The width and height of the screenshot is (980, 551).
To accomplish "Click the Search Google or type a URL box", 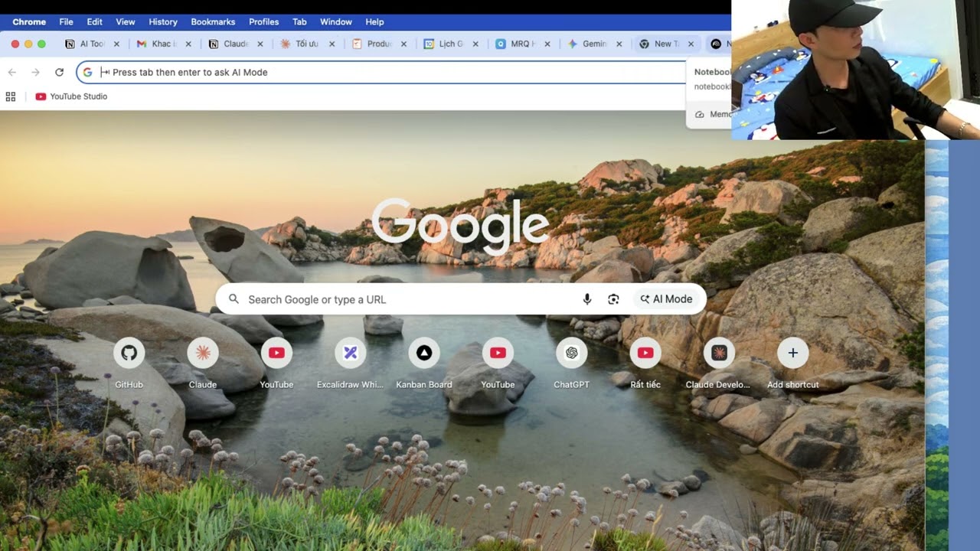I will click(x=461, y=299).
